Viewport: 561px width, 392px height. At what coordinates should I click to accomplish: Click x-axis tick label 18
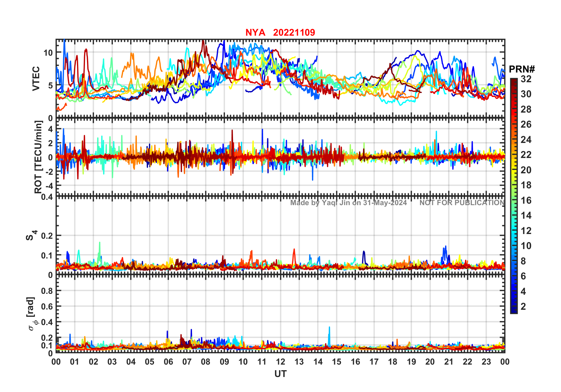pos(393,362)
